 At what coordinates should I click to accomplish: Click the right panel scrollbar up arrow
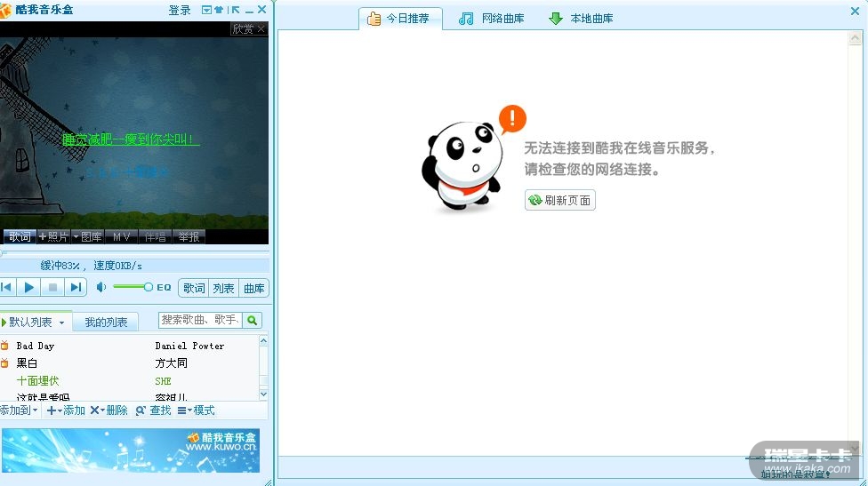click(x=855, y=38)
